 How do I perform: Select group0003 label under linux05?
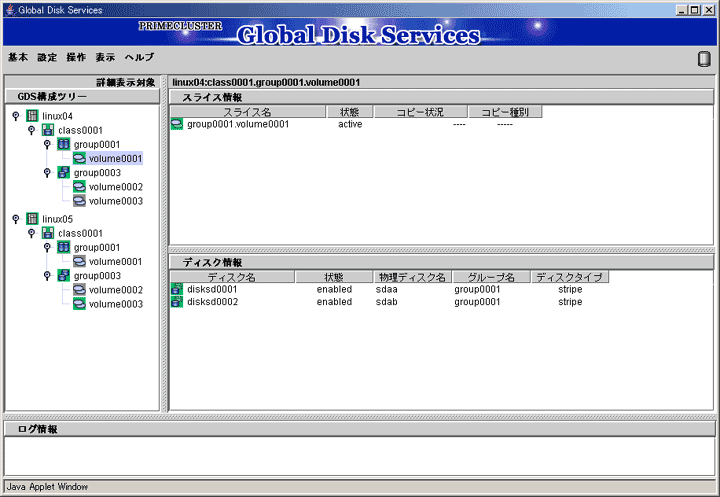click(x=97, y=276)
